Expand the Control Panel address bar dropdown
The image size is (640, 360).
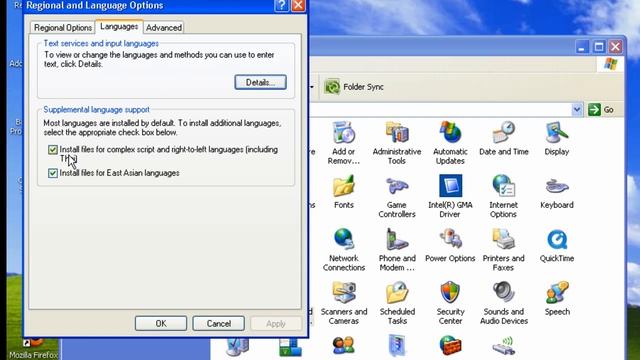pyautogui.click(x=576, y=109)
